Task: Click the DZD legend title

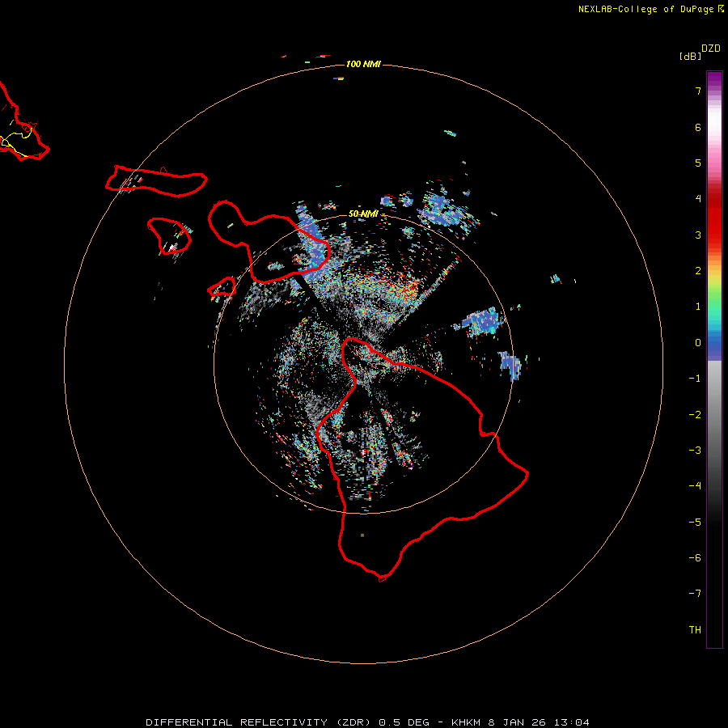Action: pyautogui.click(x=711, y=49)
